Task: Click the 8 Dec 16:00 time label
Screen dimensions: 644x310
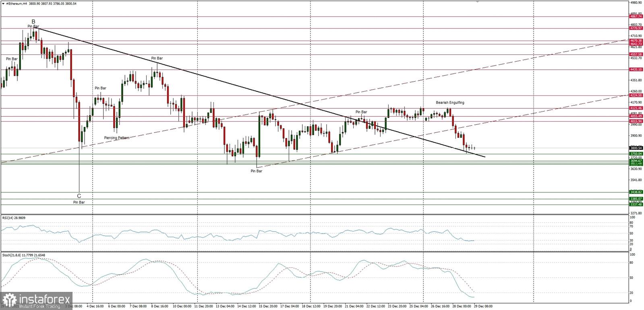Action: click(x=159, y=306)
